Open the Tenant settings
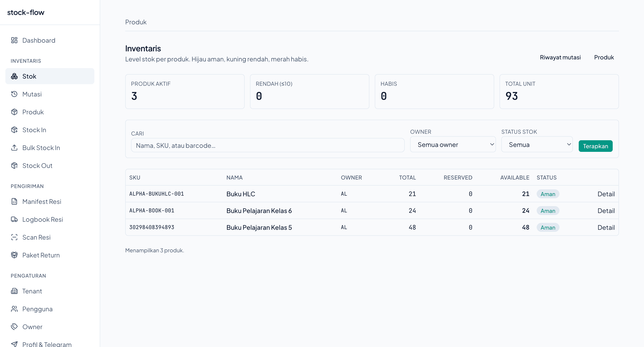Viewport: 644px width, 347px height. coord(50,291)
